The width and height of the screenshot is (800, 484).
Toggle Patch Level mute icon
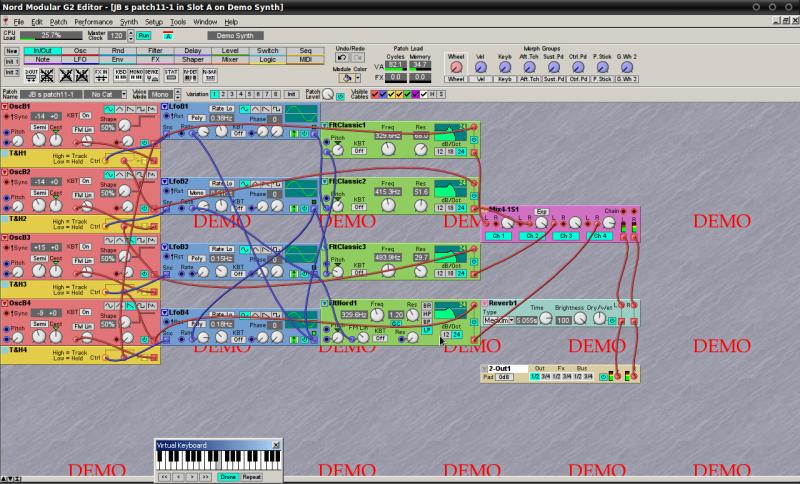340,96
